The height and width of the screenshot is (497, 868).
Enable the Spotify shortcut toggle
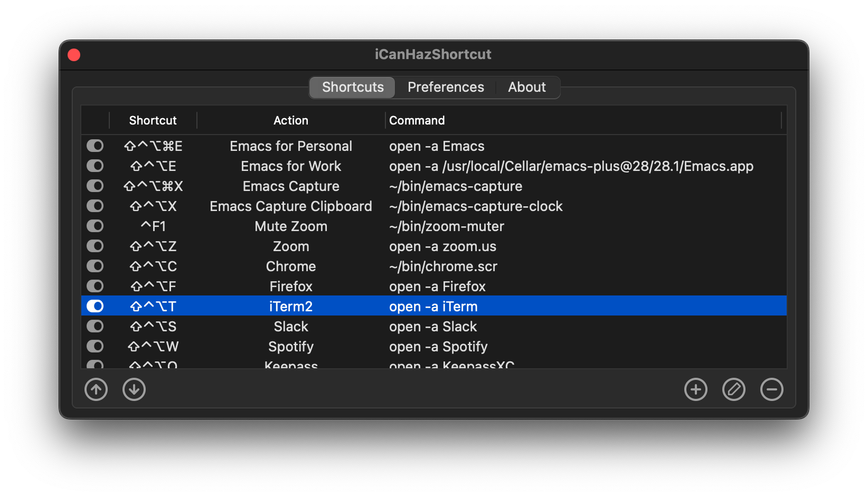click(95, 346)
